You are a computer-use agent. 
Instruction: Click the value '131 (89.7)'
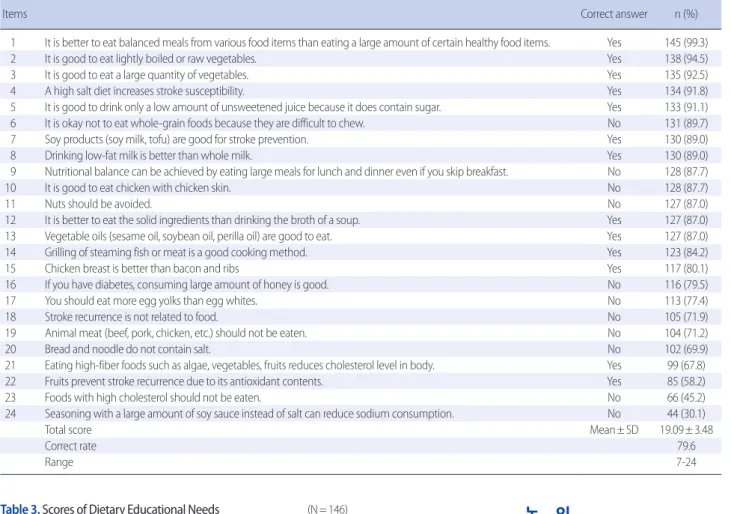tap(686, 123)
